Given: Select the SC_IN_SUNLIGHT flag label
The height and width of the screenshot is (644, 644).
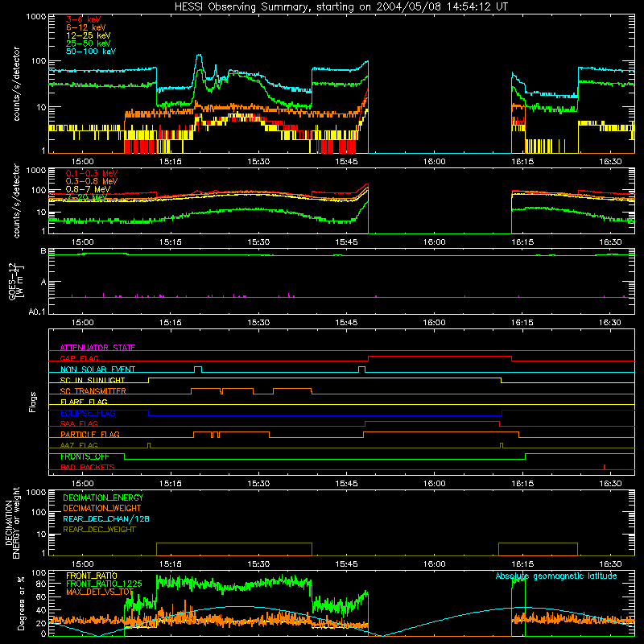Looking at the screenshot, I should [x=93, y=380].
